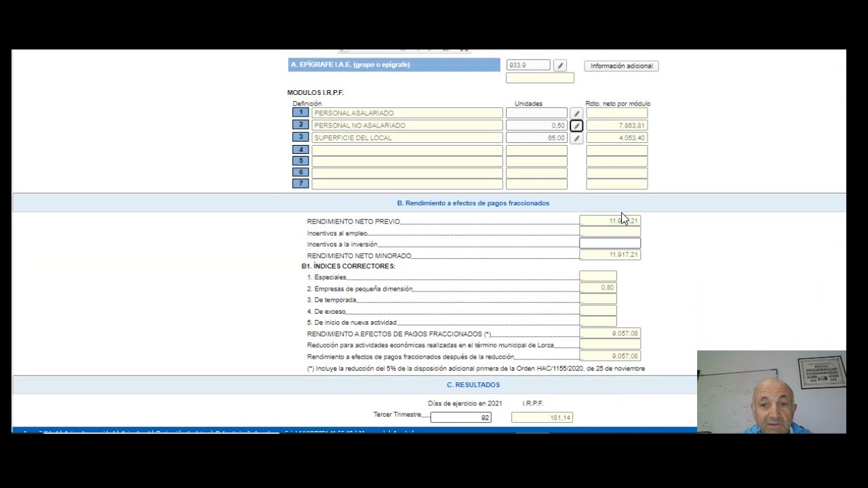Click the B1. ÍNDICES CORRECTORES label

point(349,266)
